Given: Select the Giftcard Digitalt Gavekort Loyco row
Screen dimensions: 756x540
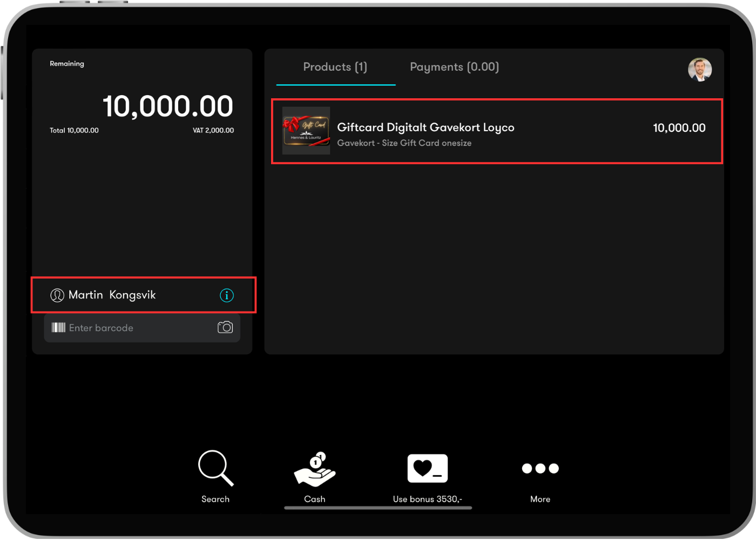Looking at the screenshot, I should (x=497, y=131).
